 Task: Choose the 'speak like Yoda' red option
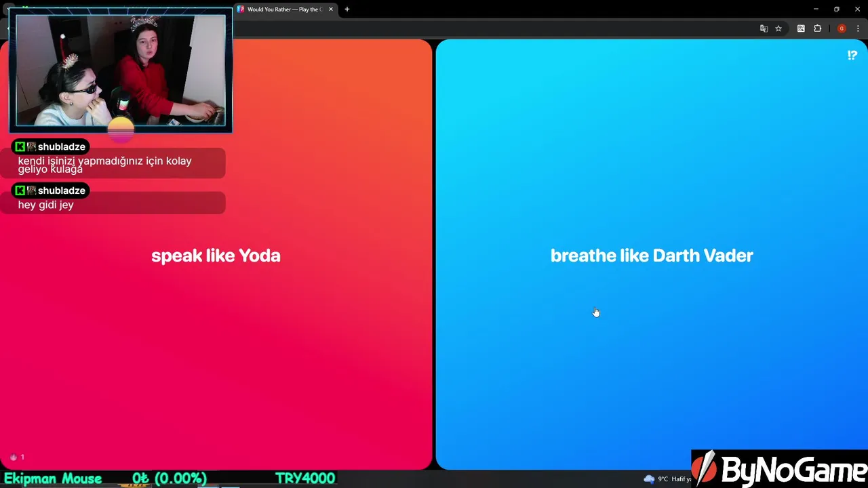click(216, 255)
